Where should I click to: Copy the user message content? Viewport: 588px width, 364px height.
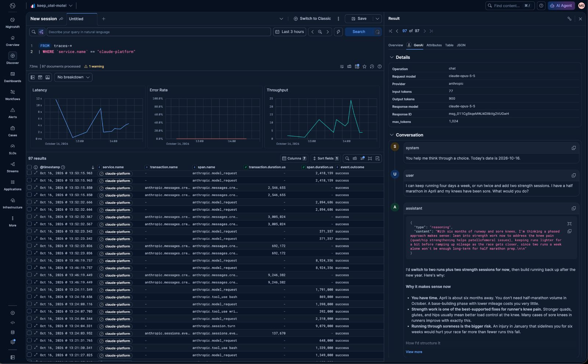pyautogui.click(x=573, y=176)
